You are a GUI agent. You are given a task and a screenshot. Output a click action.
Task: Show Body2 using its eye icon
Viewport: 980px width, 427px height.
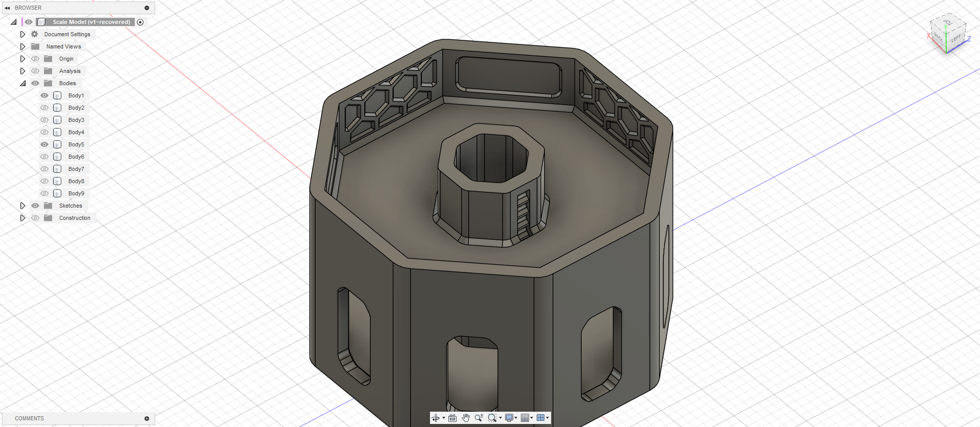[44, 108]
